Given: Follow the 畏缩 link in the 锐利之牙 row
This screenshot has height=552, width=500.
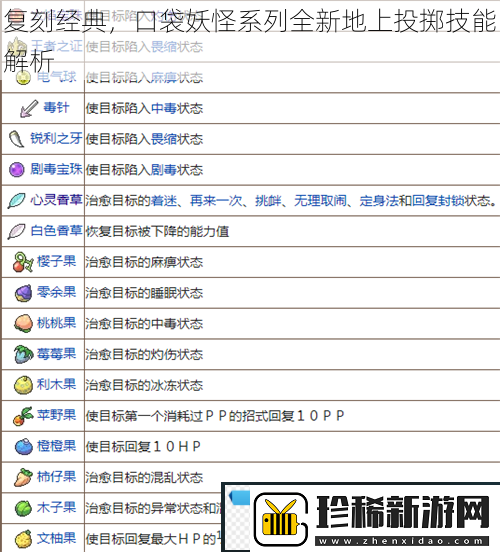Looking at the screenshot, I should (164, 139).
